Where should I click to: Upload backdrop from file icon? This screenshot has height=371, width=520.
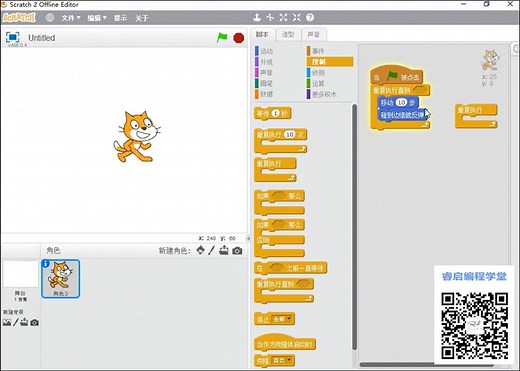[x=24, y=322]
